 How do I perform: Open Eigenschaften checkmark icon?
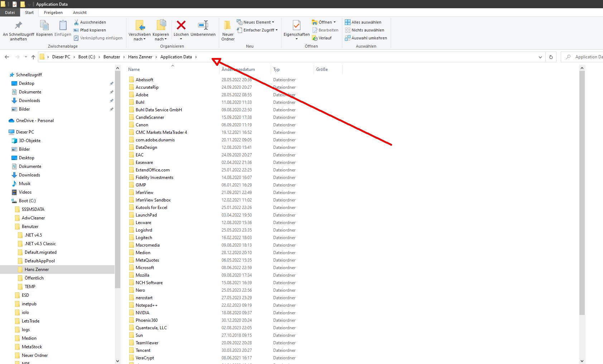click(x=296, y=26)
